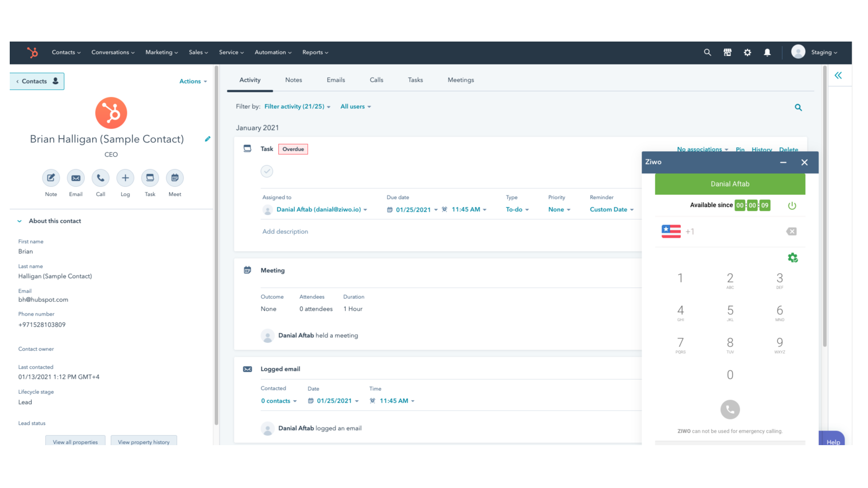Click the Ziwo settings gear icon
Screen dimensions: 868x488
coord(792,257)
